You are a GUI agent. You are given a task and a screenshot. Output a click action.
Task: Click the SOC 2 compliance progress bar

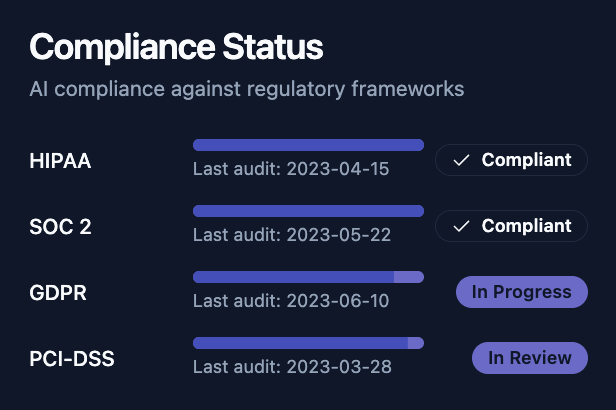coord(308,211)
